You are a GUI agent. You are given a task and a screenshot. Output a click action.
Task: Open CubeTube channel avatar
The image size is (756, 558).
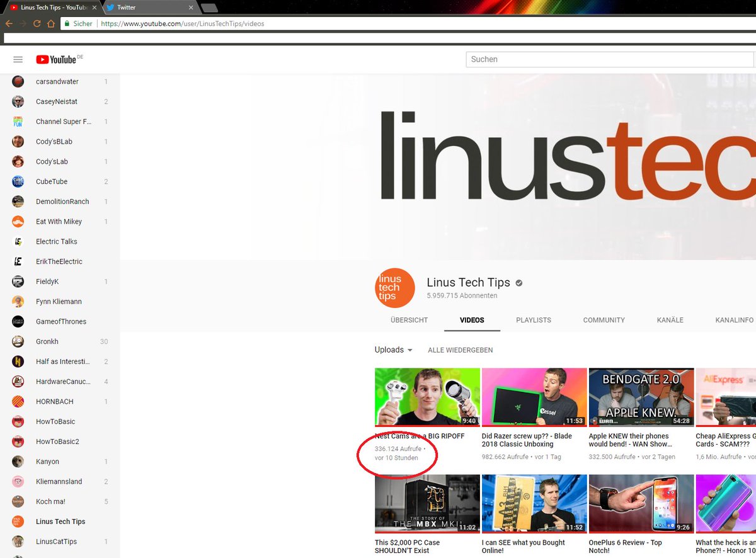tap(18, 181)
